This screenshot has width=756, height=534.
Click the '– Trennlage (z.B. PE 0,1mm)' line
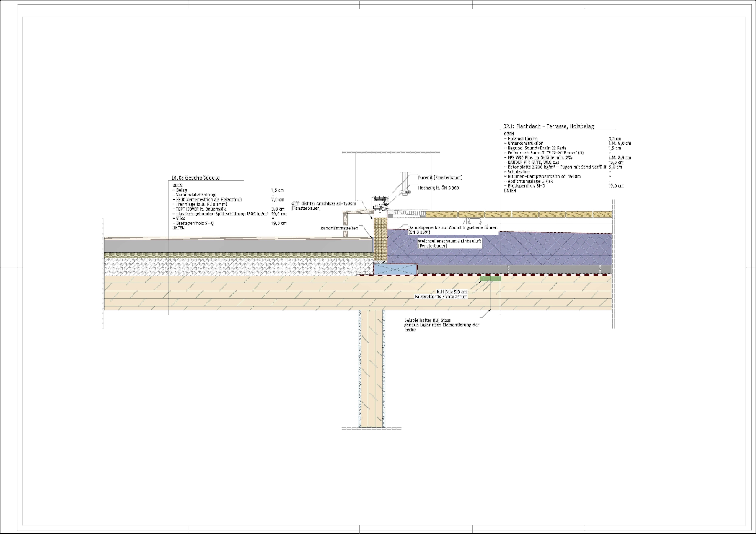(x=200, y=204)
